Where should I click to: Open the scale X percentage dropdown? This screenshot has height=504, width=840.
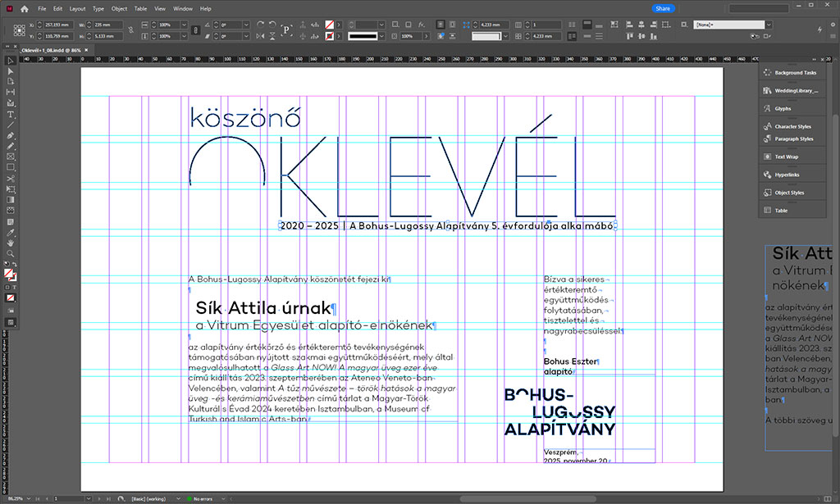[x=184, y=25]
